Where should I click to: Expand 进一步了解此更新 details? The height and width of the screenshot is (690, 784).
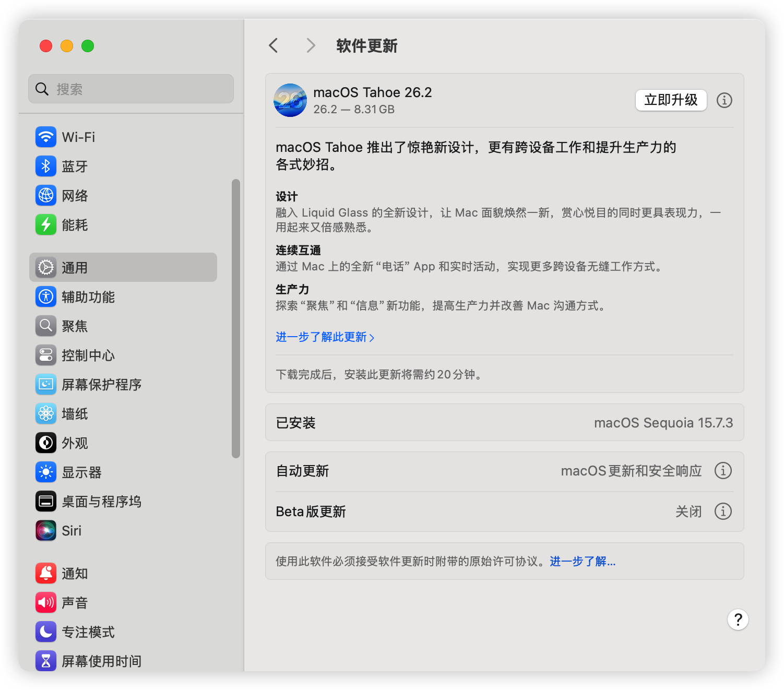pyautogui.click(x=325, y=337)
